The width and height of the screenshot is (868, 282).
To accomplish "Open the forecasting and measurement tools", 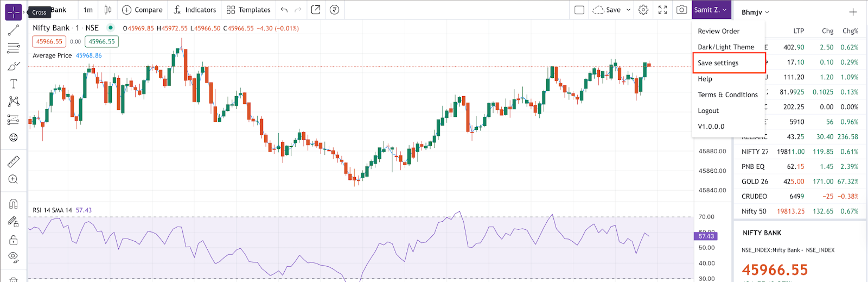I will [x=14, y=120].
